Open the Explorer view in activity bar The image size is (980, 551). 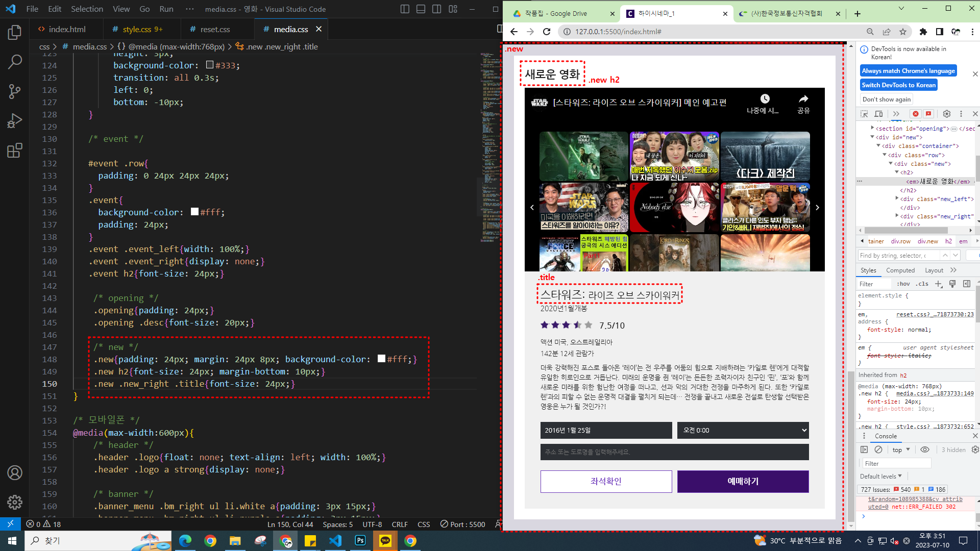pos(15,33)
